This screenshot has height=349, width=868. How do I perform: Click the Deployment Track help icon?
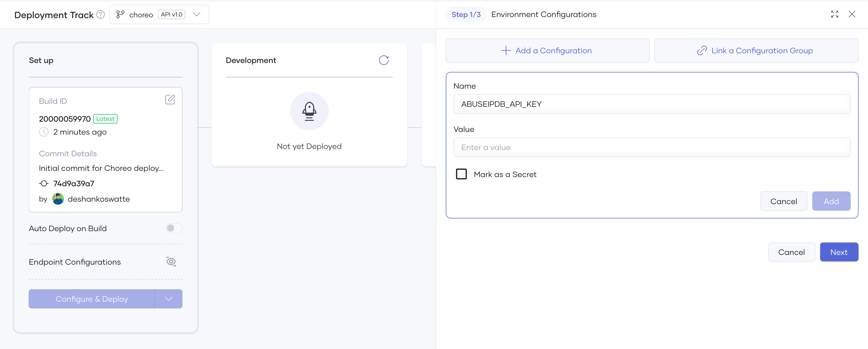tap(100, 14)
